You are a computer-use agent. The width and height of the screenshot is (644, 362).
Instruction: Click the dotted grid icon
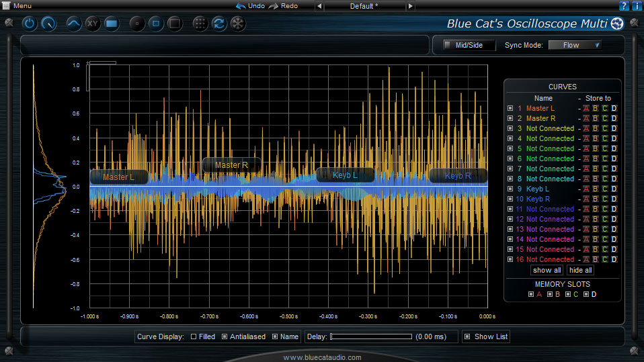tap(200, 24)
